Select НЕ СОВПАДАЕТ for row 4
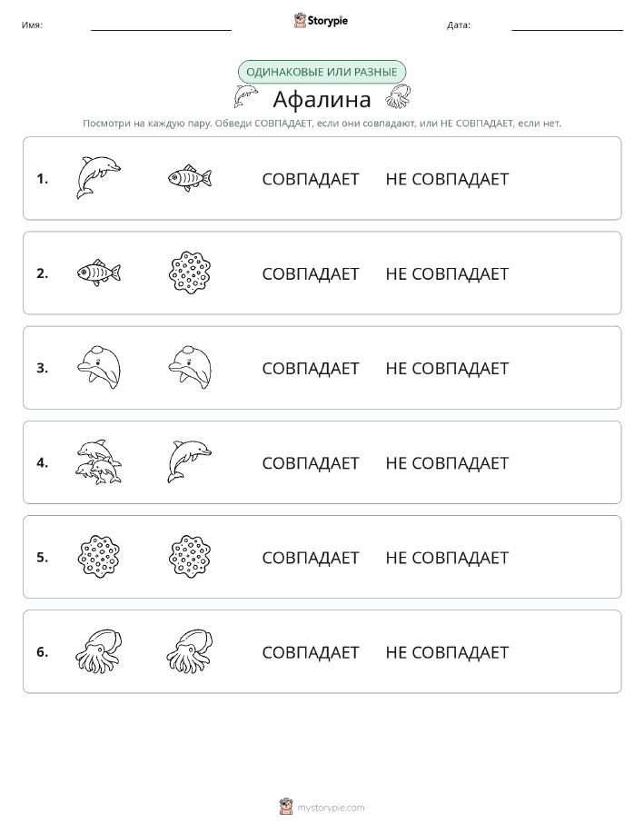644x833 pixels. tap(447, 462)
